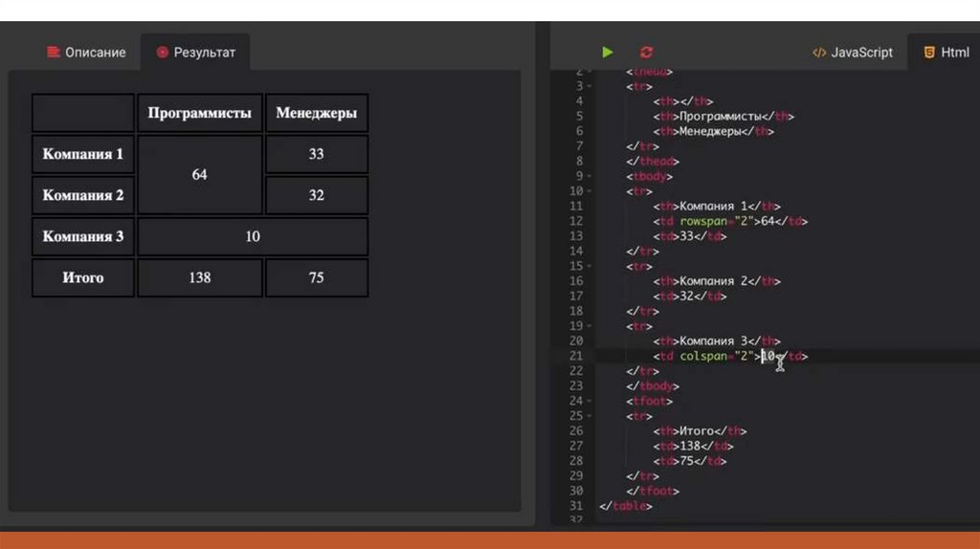Fold the tr block at line 10

(x=590, y=191)
